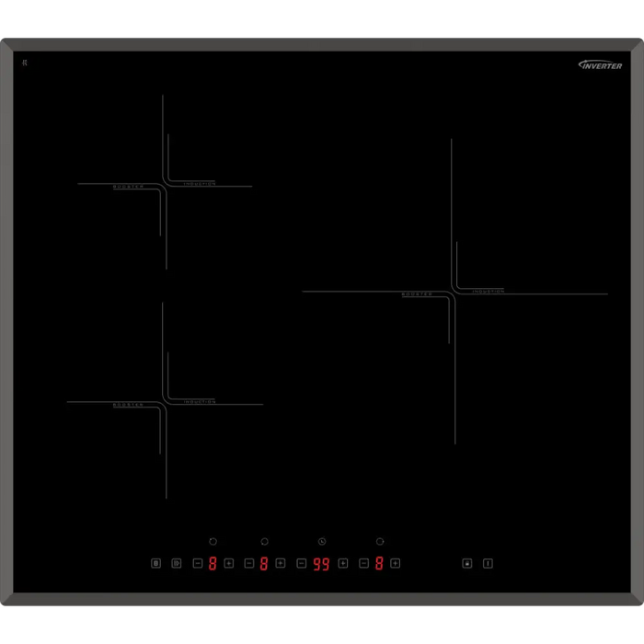Lower heat level on the second zone
The height and width of the screenshot is (644, 644).
248,563
